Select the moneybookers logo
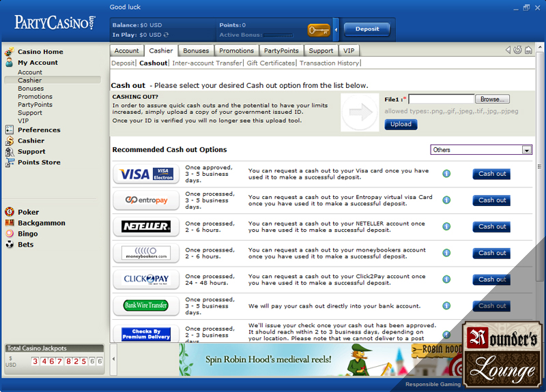The image size is (546, 392). [x=146, y=253]
